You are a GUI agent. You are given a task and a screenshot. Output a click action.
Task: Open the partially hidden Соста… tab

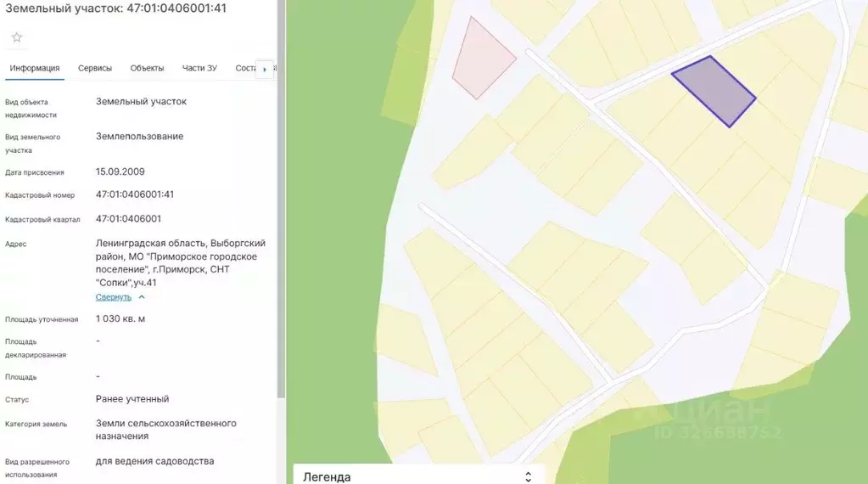pos(245,69)
